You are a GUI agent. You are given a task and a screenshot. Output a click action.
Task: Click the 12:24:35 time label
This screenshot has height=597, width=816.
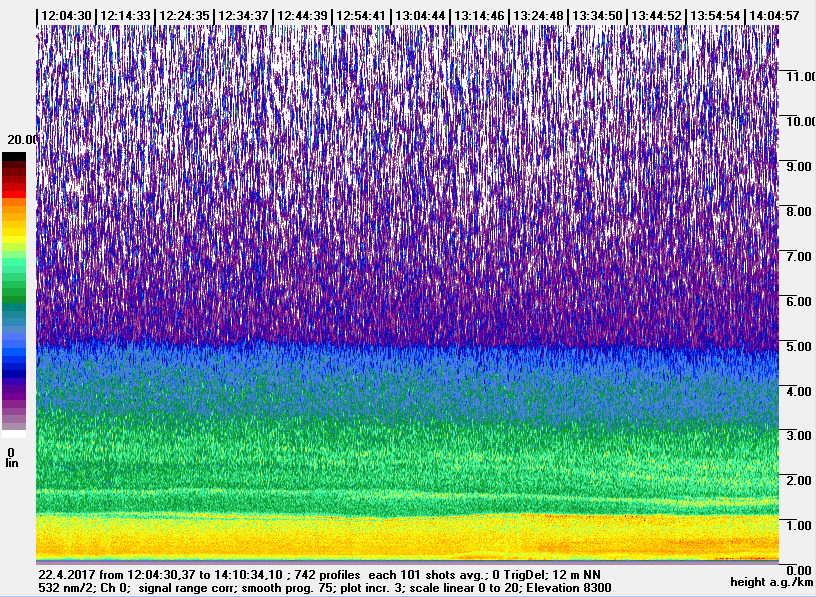(184, 16)
